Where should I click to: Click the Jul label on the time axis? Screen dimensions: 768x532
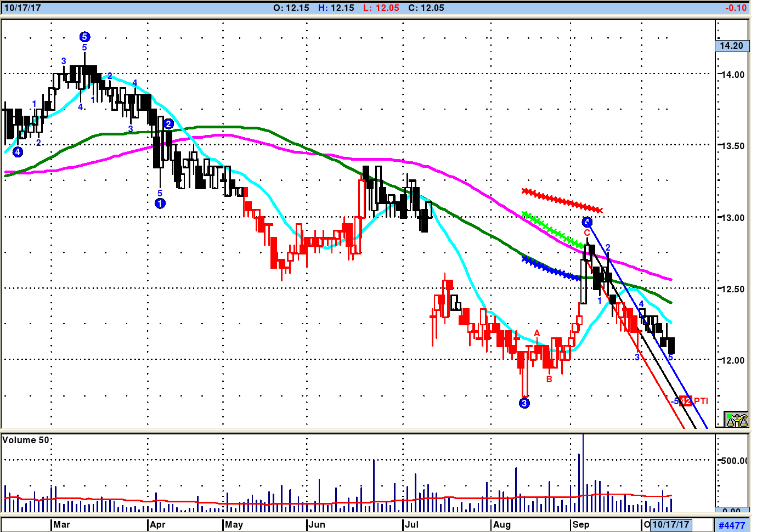[411, 524]
